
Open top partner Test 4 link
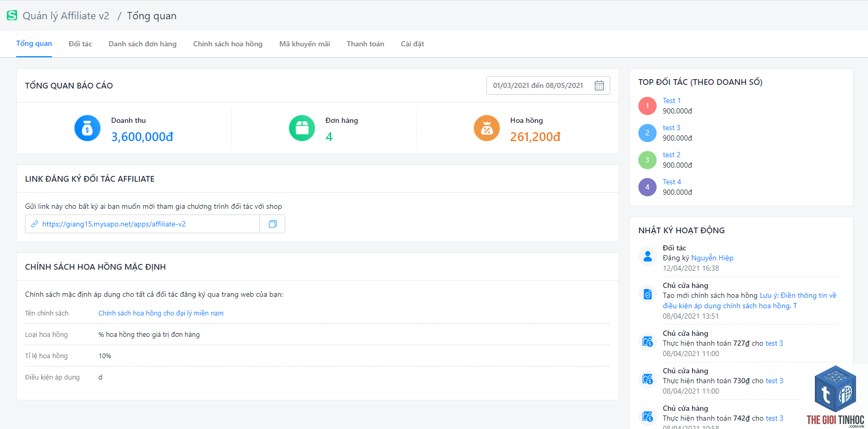(x=672, y=182)
